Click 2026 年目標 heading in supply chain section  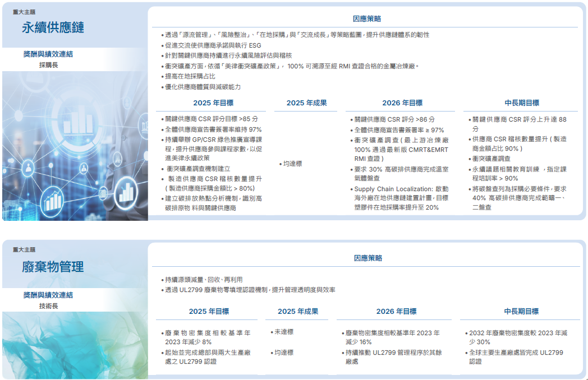402,103
